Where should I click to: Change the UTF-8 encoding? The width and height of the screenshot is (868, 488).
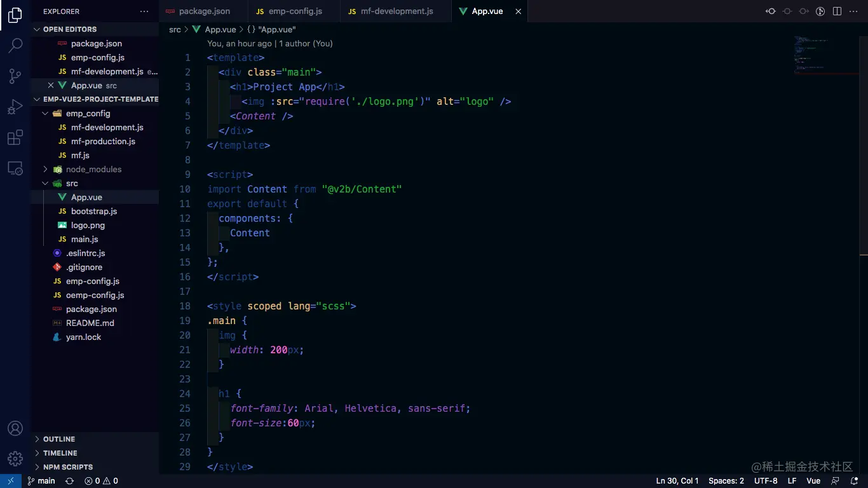pyautogui.click(x=766, y=481)
